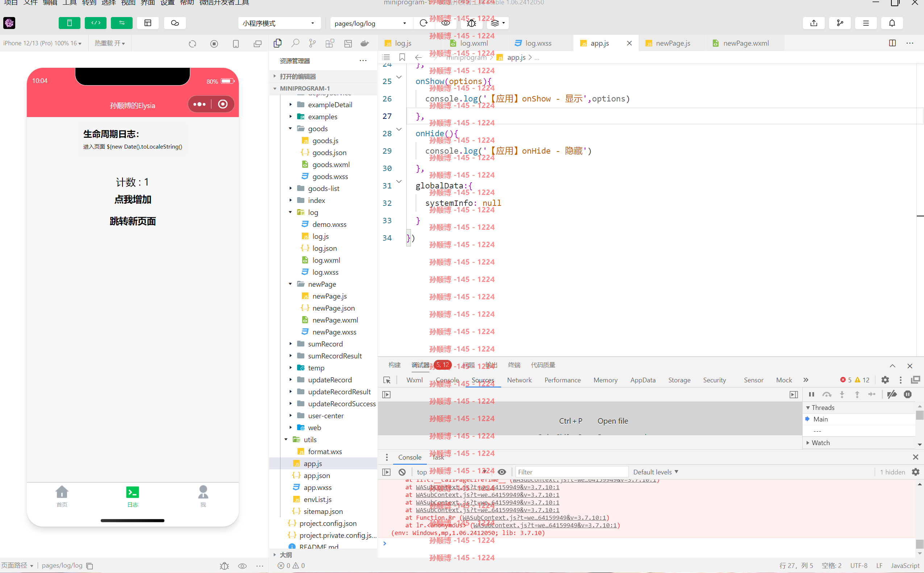Expand the goods-list folder
The width and height of the screenshot is (924, 573).
(323, 188)
